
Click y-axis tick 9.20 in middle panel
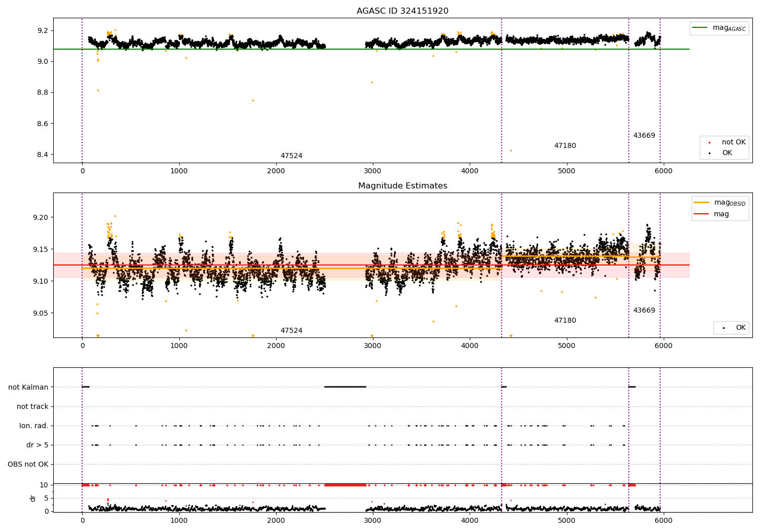(41, 217)
